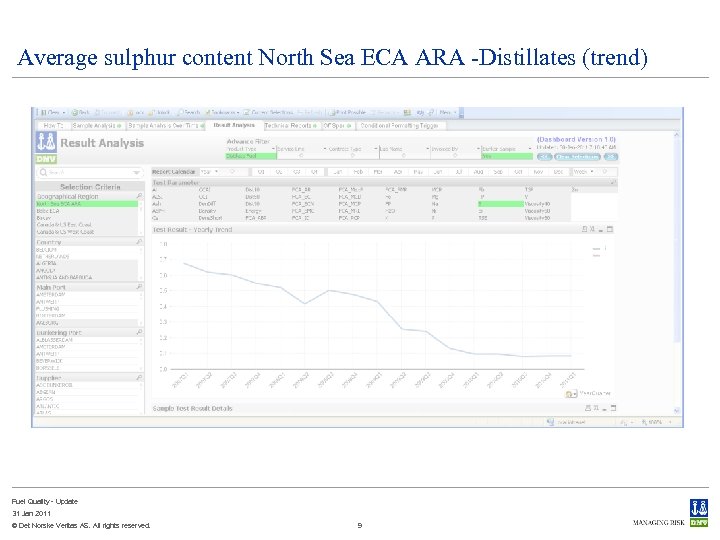
Task: Search icon in Supplier list header
Action: (140, 377)
